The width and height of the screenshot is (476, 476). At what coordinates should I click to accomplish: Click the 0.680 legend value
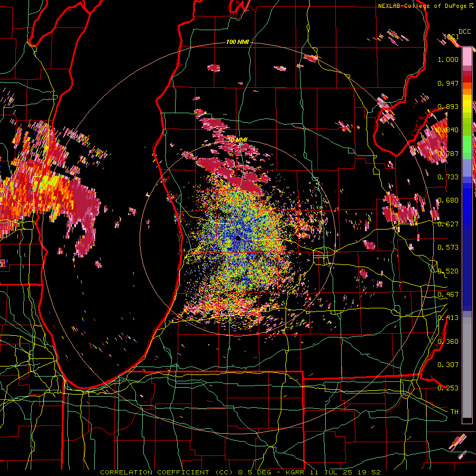(448, 200)
